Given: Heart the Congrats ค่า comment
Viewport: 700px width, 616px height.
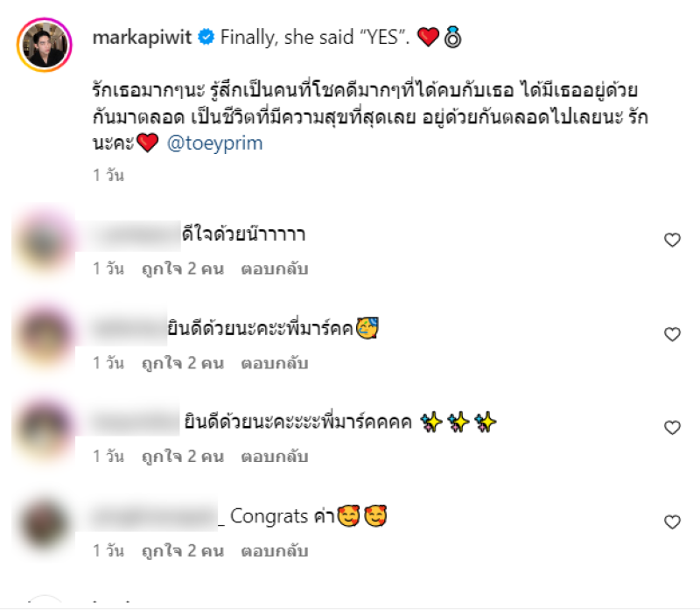Looking at the screenshot, I should (x=672, y=522).
